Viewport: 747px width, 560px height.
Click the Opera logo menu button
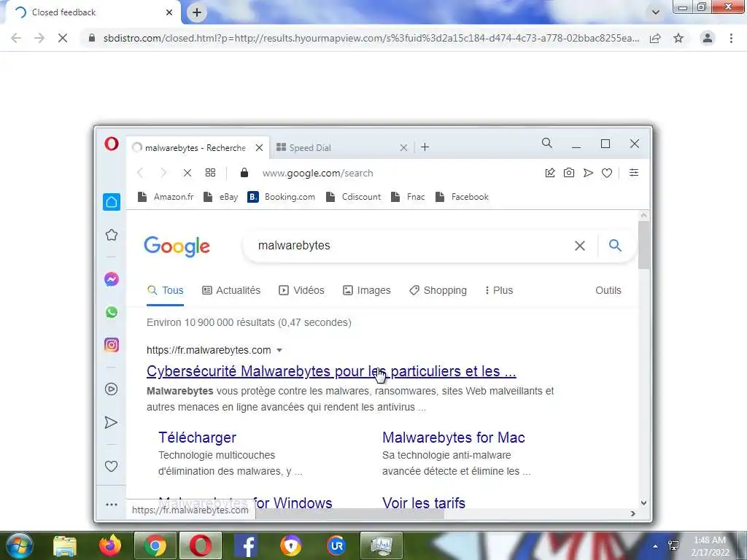pos(112,144)
